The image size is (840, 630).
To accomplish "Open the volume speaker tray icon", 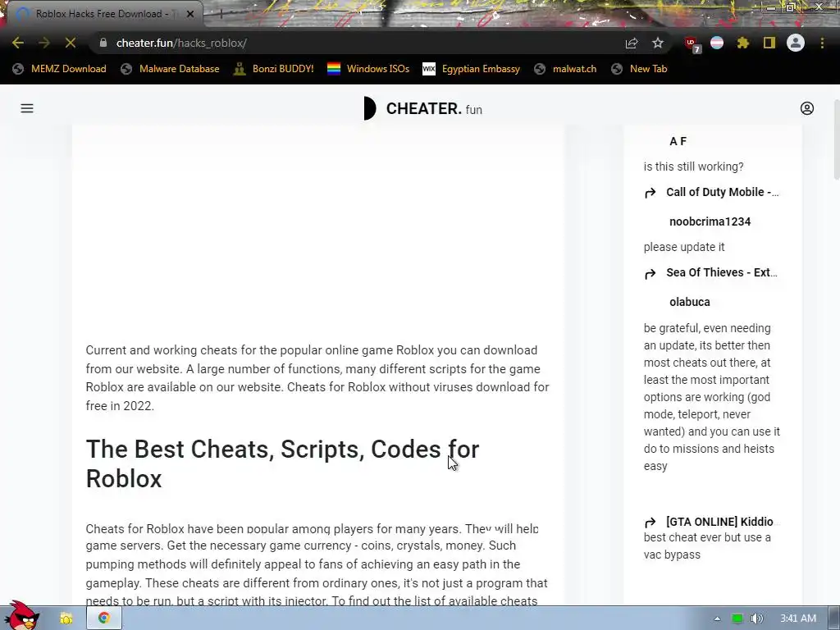I will tap(756, 619).
